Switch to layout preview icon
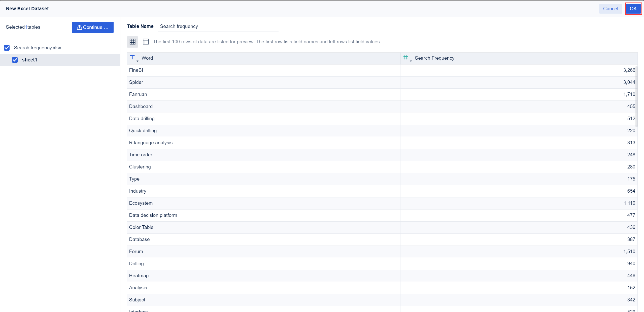Screen dimensions: 644x312 tap(146, 42)
